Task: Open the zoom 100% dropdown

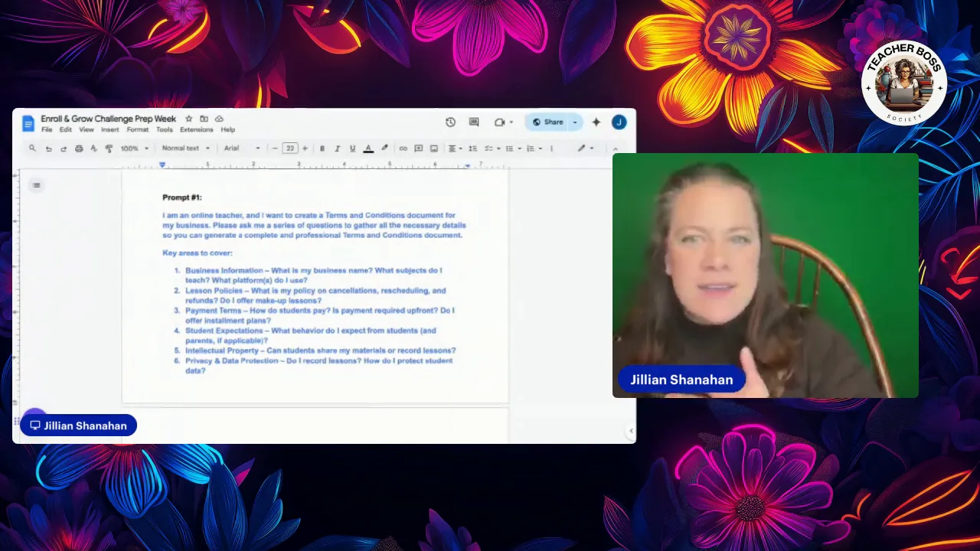Action: [135, 148]
